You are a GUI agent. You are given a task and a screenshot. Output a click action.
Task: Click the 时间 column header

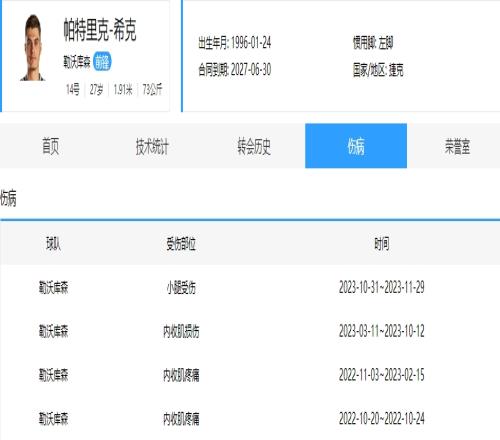tap(382, 244)
